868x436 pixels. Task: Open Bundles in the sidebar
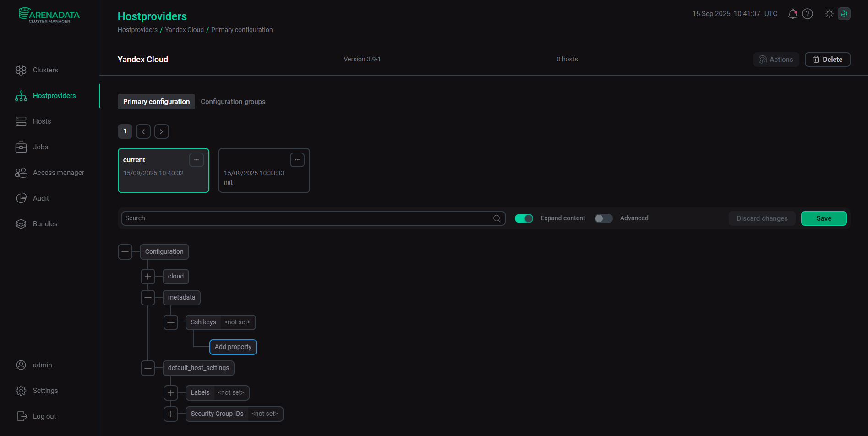point(45,224)
